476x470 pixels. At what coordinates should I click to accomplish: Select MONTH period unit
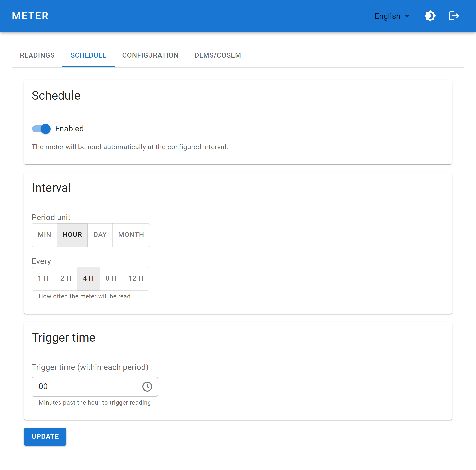tap(131, 235)
